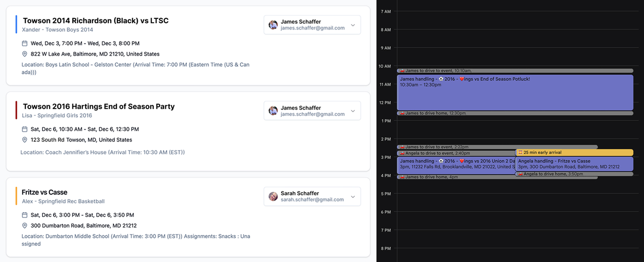Click the '1 PM' time label

(386, 121)
